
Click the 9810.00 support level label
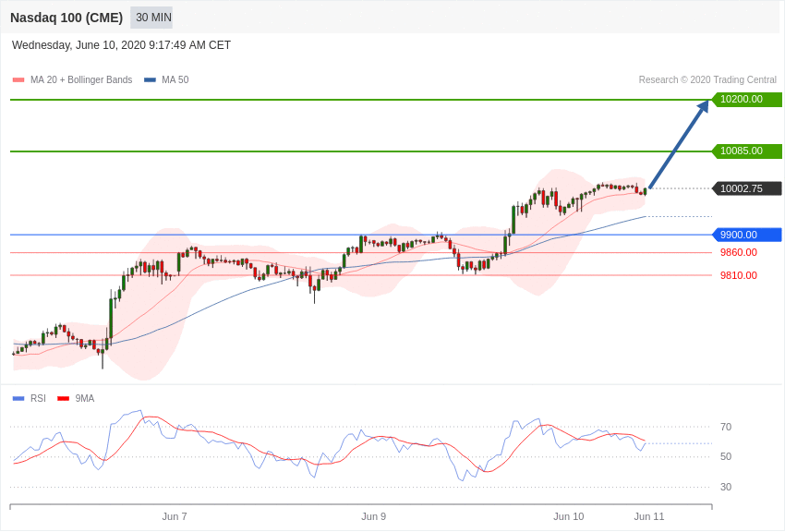tap(738, 275)
